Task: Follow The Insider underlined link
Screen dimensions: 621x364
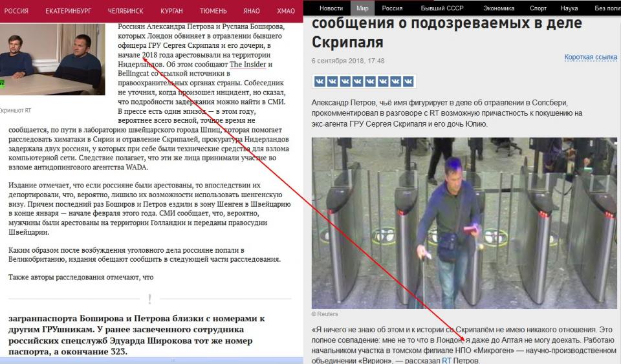Action: tap(248, 65)
